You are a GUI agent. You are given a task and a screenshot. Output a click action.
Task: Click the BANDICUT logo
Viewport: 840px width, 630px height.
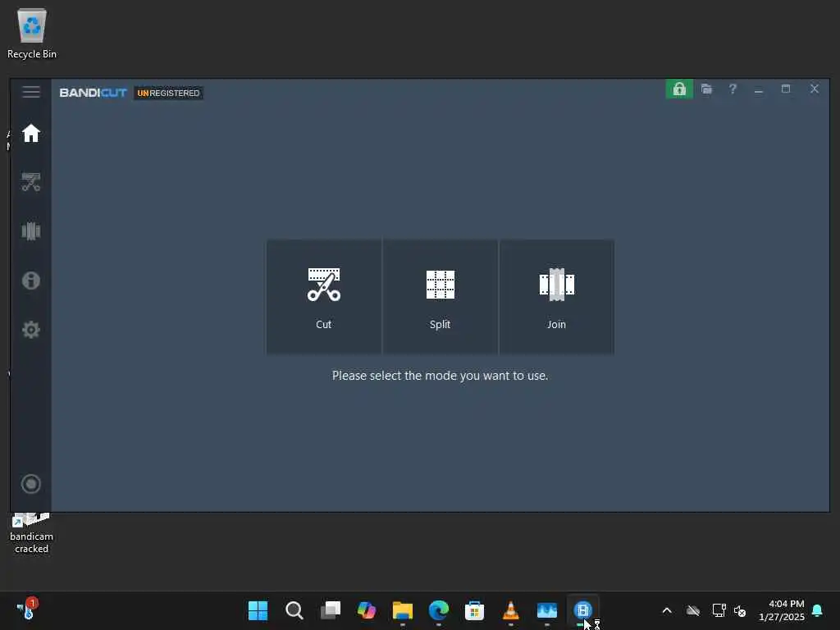point(93,93)
